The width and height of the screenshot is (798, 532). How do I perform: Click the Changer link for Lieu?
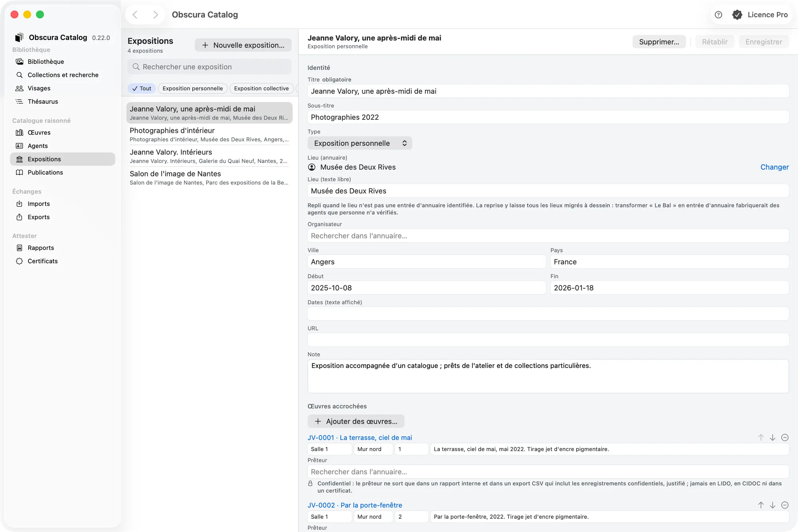pyautogui.click(x=774, y=167)
